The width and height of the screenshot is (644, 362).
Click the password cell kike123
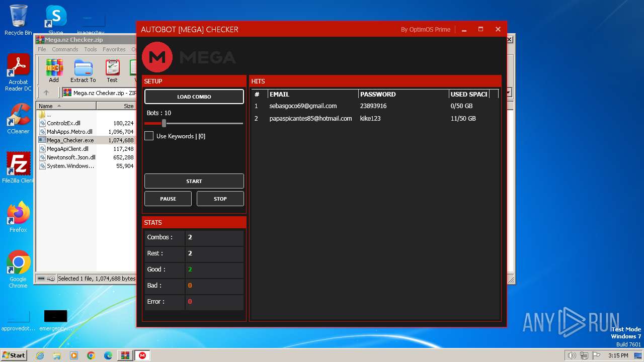pos(370,119)
